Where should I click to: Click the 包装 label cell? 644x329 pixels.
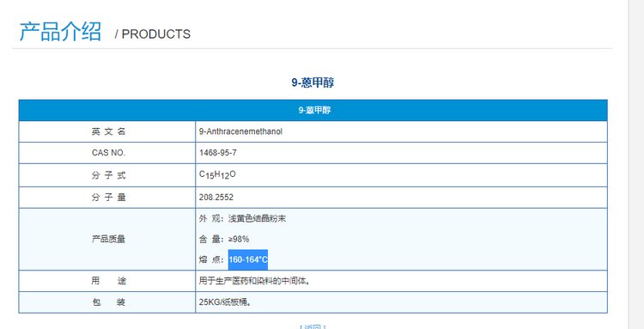(107, 302)
